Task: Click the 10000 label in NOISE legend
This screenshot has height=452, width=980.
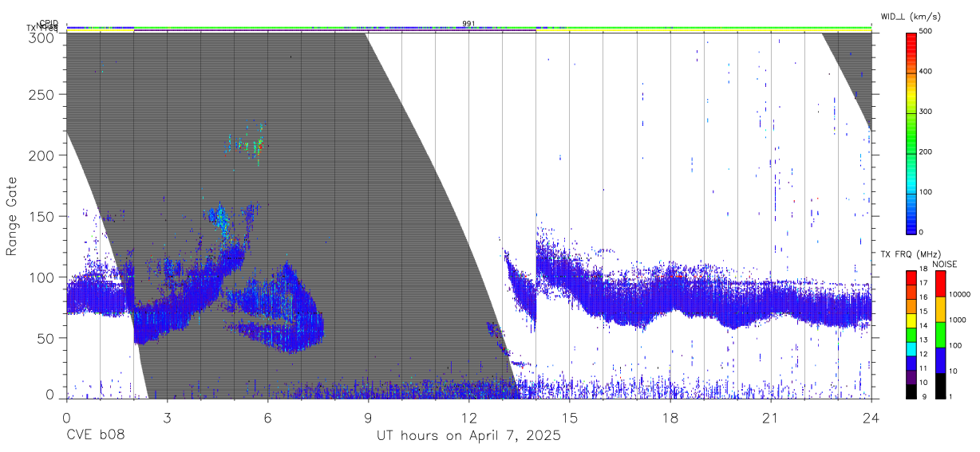Action: click(960, 295)
